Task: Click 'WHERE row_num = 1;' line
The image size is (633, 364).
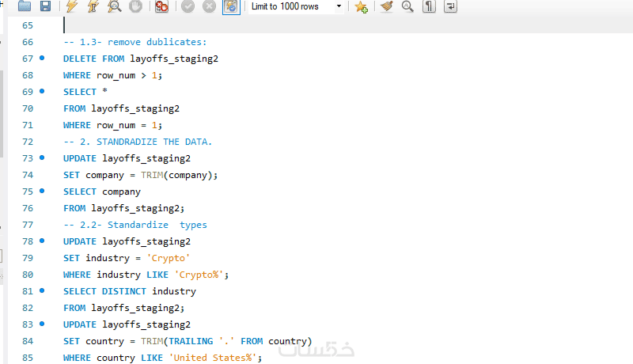Action: [112, 126]
